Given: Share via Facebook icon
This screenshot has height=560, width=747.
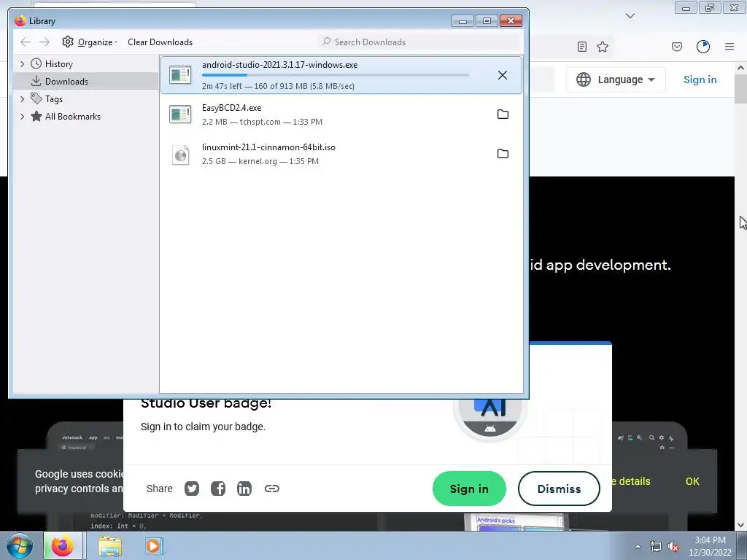Looking at the screenshot, I should click(218, 489).
